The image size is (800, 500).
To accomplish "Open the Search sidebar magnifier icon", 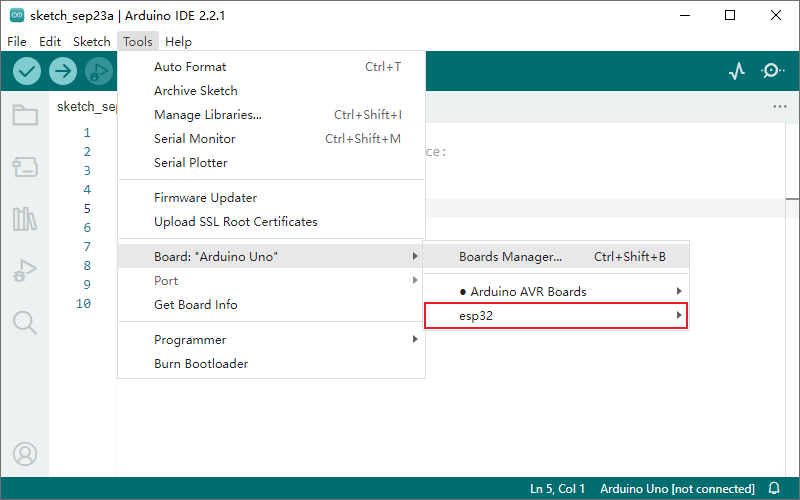I will click(25, 322).
